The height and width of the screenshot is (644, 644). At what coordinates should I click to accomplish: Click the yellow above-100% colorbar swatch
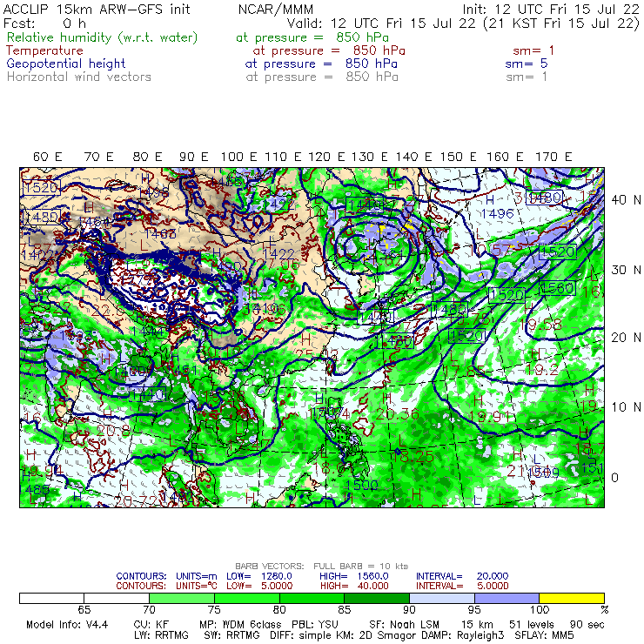(x=572, y=598)
